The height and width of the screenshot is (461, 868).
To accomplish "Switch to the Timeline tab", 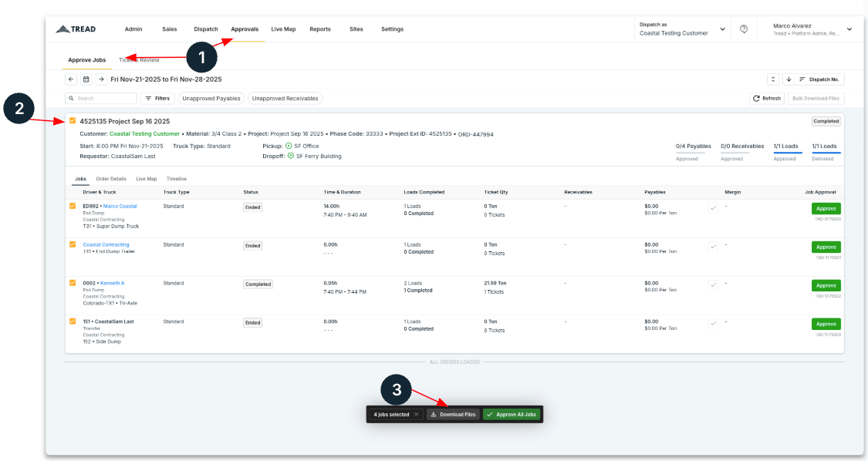I will coord(177,179).
